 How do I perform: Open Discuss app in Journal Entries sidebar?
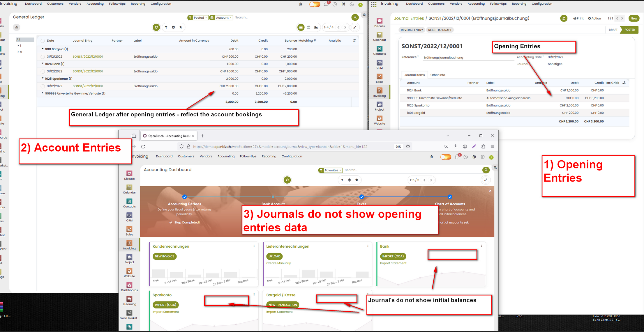[x=380, y=22]
